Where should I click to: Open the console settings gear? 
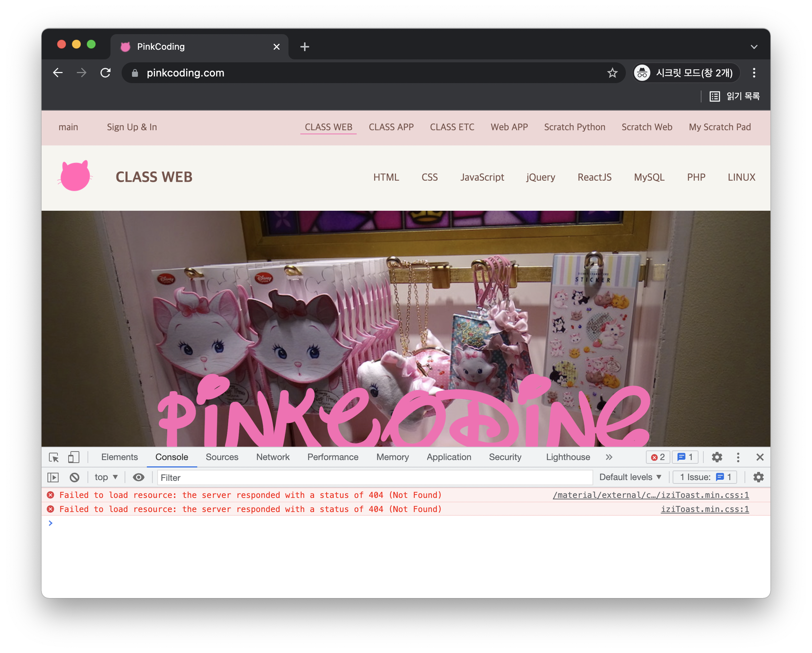coord(758,478)
